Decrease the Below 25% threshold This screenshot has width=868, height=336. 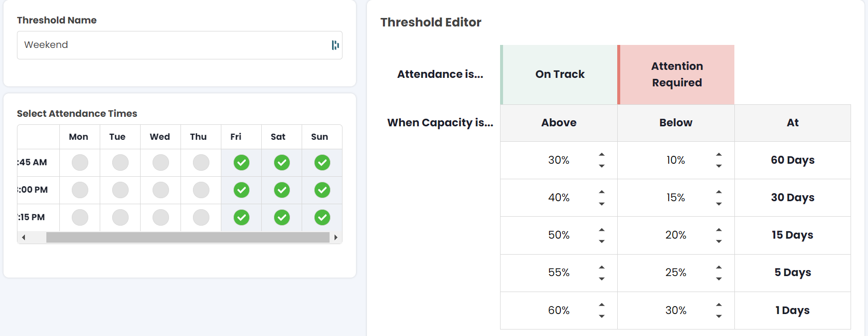(x=718, y=279)
